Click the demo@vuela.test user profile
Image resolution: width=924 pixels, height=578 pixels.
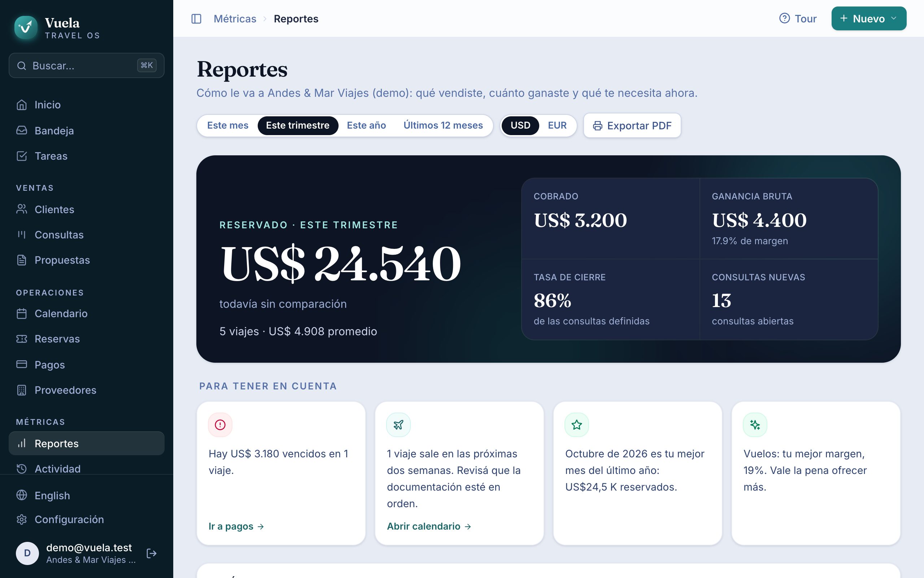[77, 553]
